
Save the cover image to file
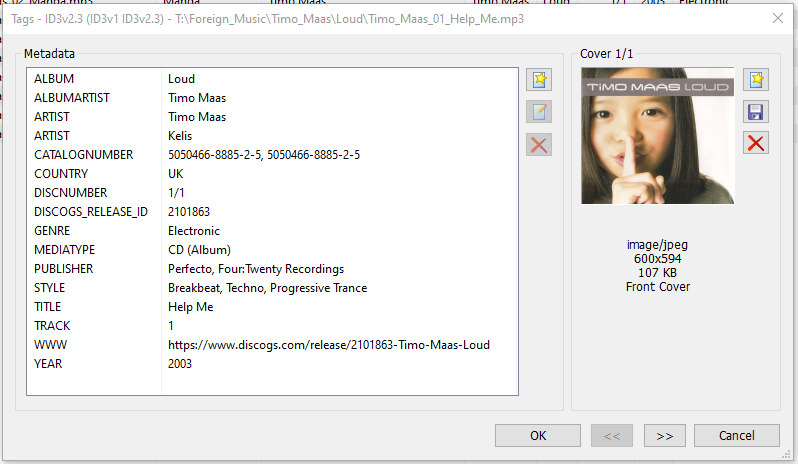click(x=756, y=112)
